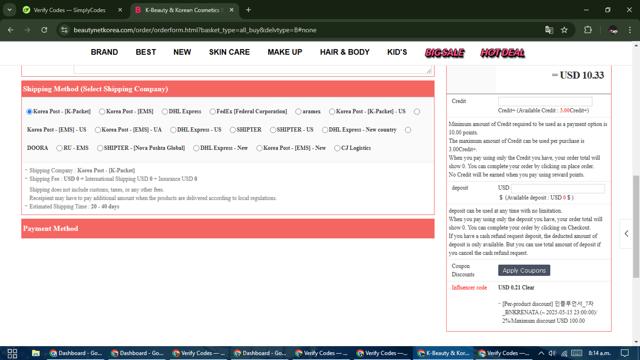Reload the current page
This screenshot has height=360, width=640.
44,30
